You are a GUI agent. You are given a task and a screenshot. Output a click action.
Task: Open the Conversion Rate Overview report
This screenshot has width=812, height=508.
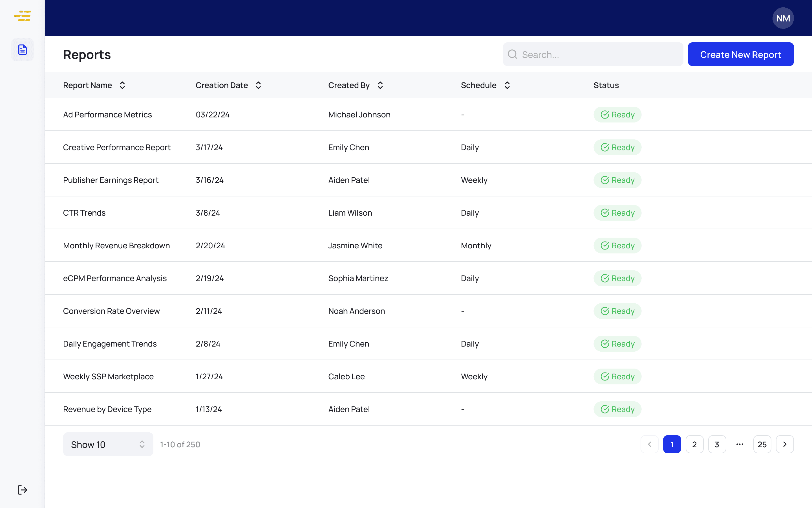point(111,311)
